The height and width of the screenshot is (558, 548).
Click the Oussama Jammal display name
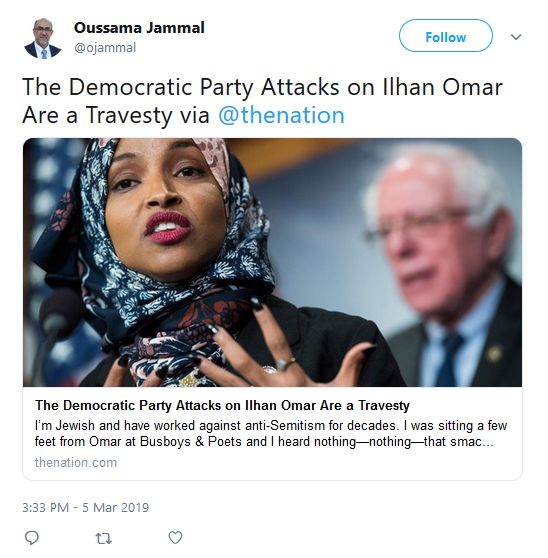139,28
